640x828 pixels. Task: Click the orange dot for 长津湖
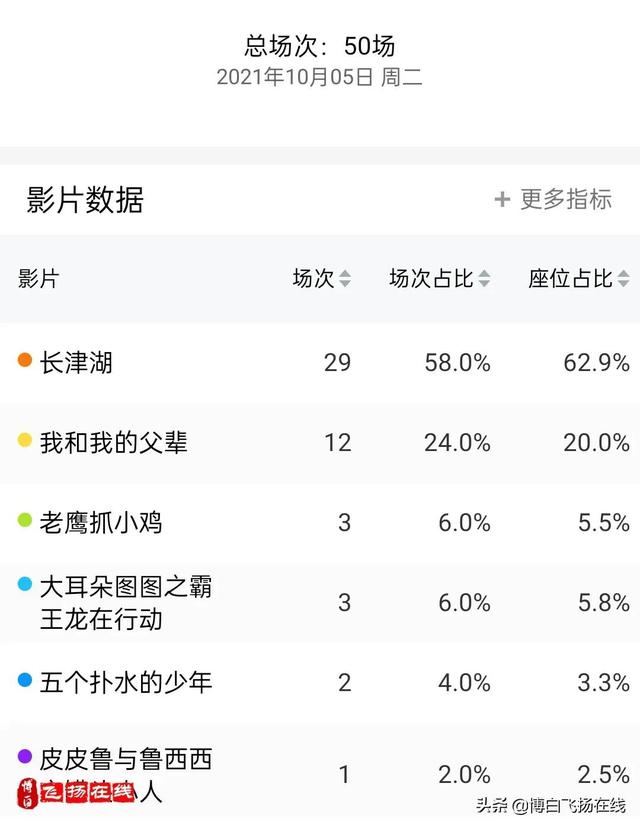[25, 360]
